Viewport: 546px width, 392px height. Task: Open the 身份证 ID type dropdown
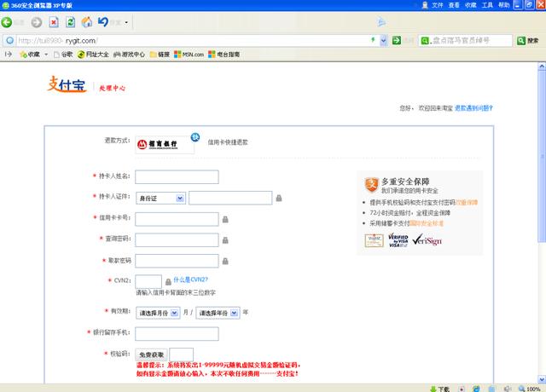click(x=160, y=199)
